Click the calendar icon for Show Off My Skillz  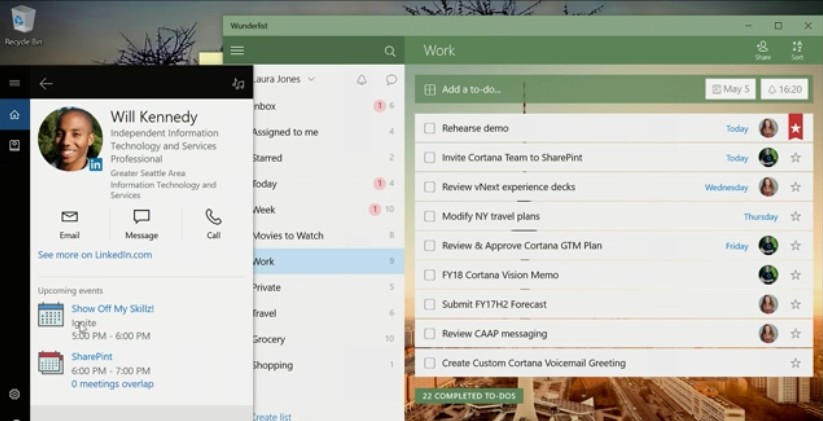tap(51, 315)
